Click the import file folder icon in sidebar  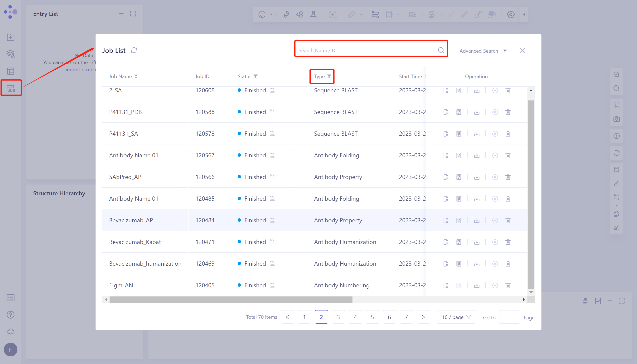10,37
